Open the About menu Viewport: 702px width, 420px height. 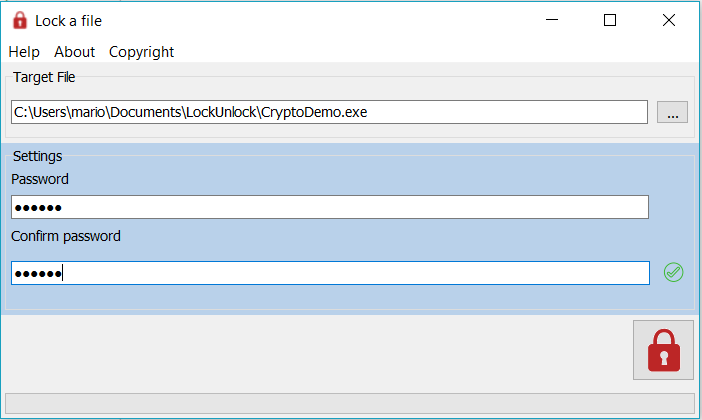75,52
